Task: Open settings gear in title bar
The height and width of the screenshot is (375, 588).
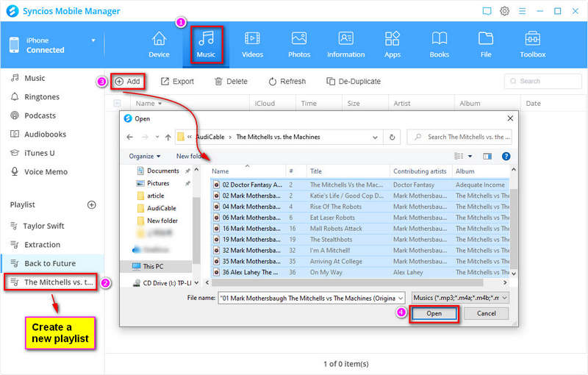Action: [504, 11]
